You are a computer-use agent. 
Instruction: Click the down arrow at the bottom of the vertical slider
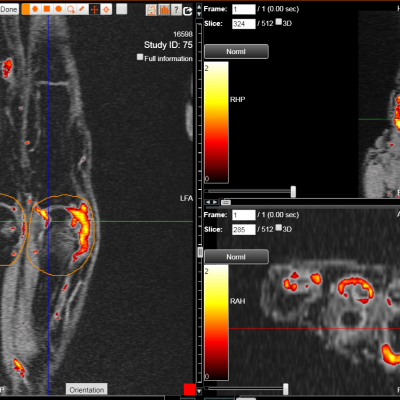pos(199,391)
